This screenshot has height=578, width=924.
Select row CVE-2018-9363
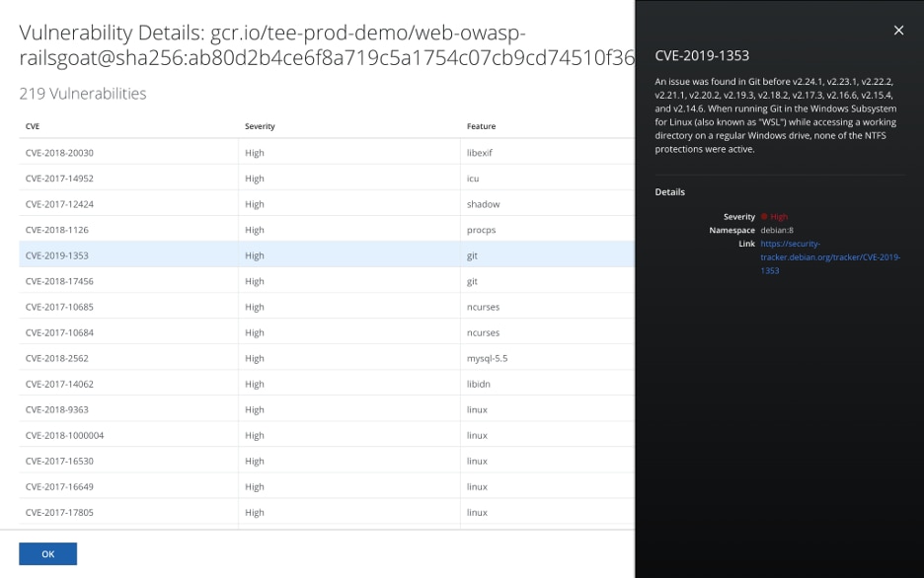point(327,409)
